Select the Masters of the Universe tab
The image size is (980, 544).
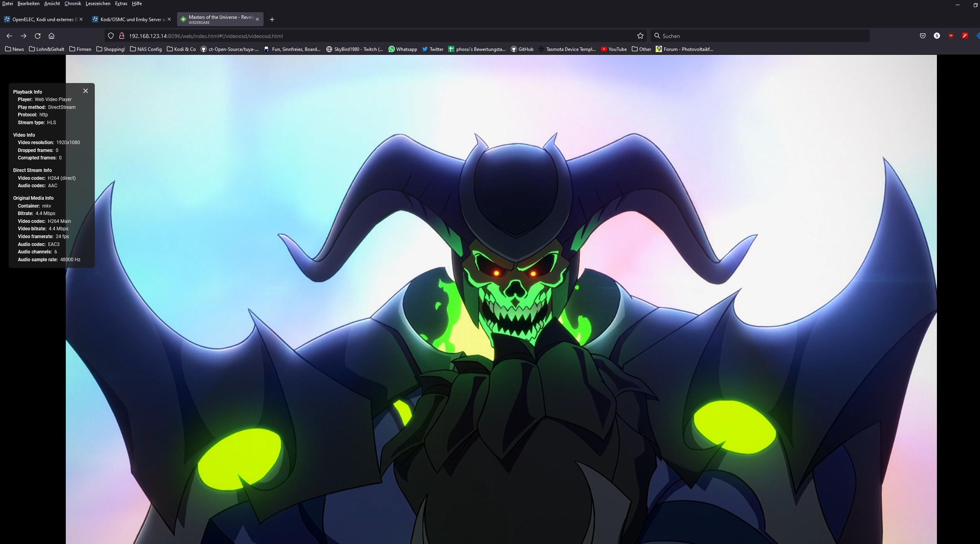220,19
